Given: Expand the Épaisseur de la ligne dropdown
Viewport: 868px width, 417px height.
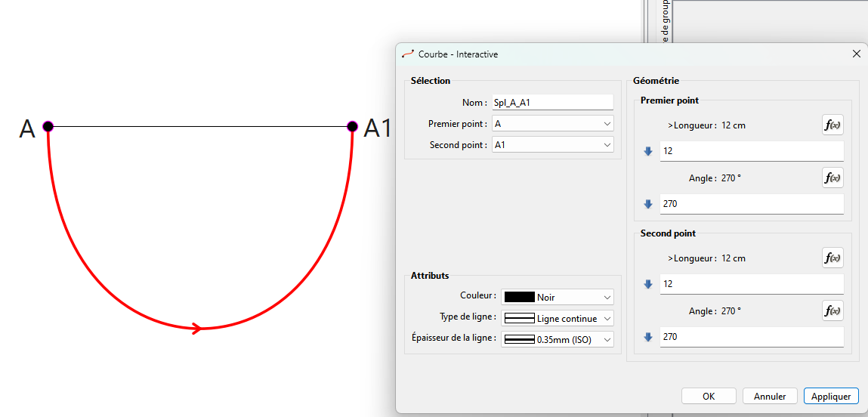Looking at the screenshot, I should coord(558,340).
